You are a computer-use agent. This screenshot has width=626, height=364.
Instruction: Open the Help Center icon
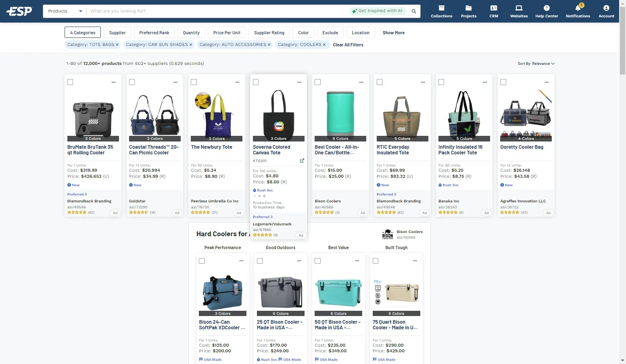[547, 8]
